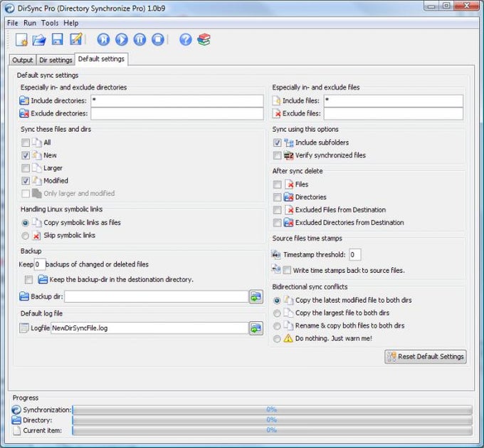
Task: Click the Exclude files red X icon
Action: coord(277,113)
